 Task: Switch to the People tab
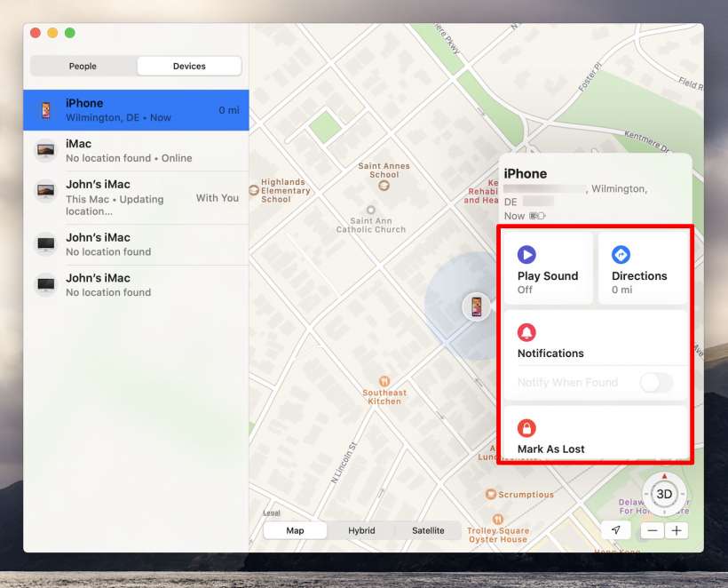click(83, 66)
